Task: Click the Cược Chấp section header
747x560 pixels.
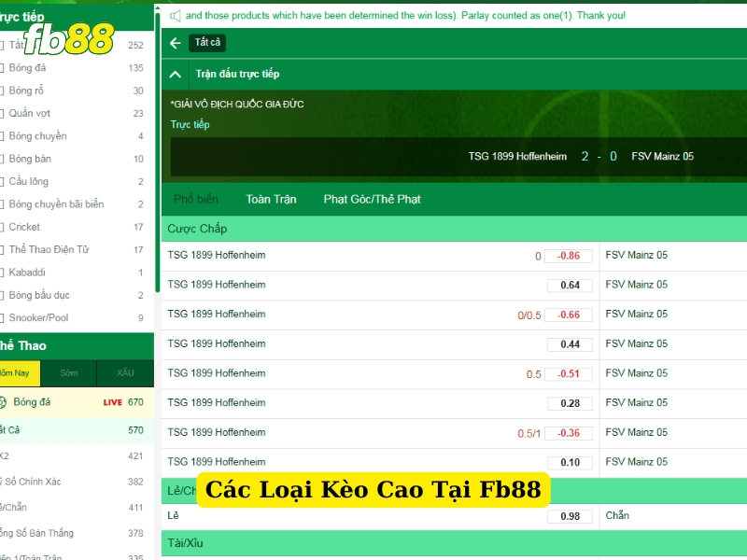Action: tap(454, 229)
